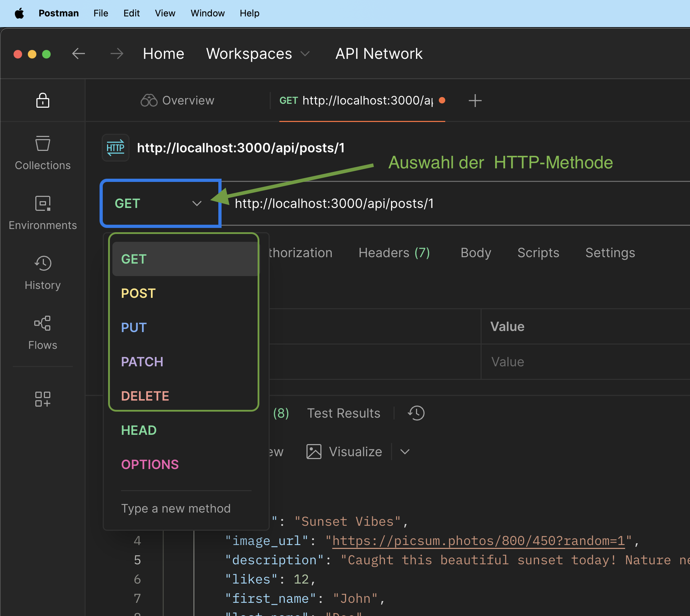
Task: Switch to the Visualize response view
Action: point(344,452)
